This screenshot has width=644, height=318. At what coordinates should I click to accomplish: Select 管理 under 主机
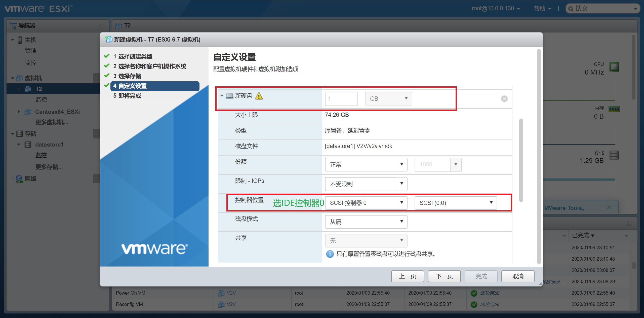click(x=31, y=51)
